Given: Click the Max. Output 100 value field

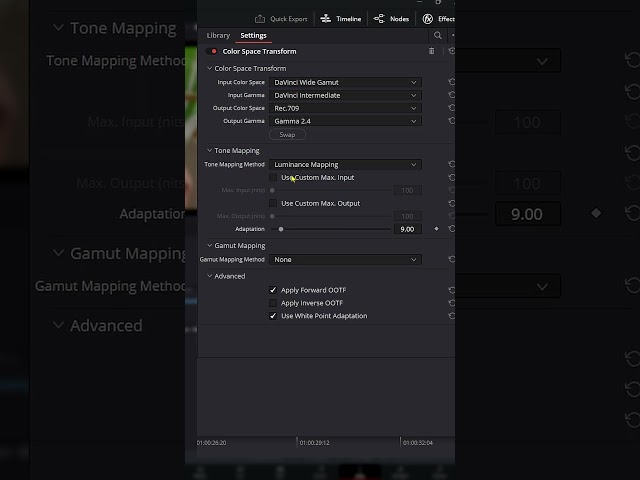Looking at the screenshot, I should (x=407, y=216).
